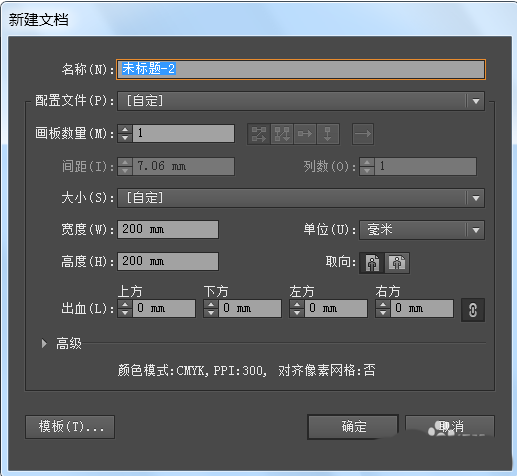The width and height of the screenshot is (517, 476).
Task: Click the 下方 bottom bleed field
Action: (x=250, y=308)
